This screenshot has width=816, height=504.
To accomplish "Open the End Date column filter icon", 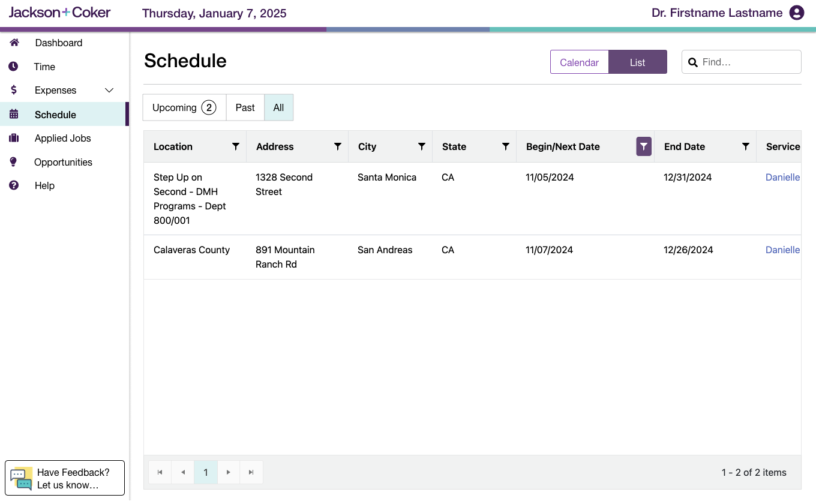I will (x=746, y=146).
